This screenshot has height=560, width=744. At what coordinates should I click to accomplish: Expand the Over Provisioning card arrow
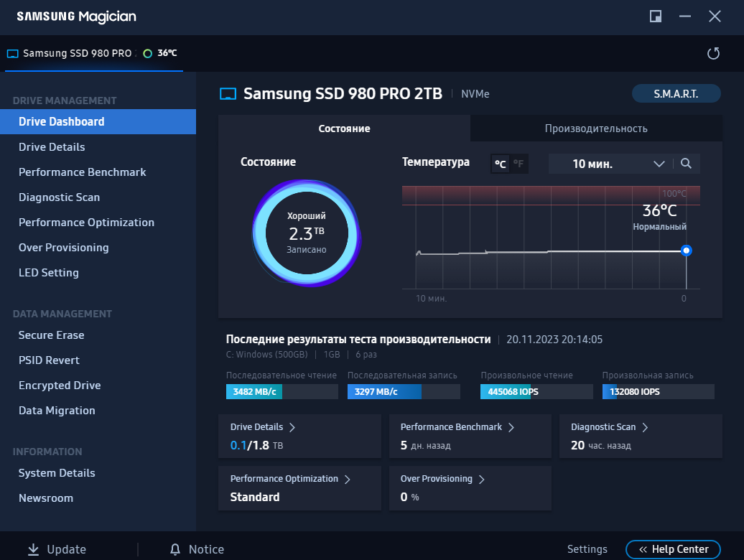tap(482, 480)
